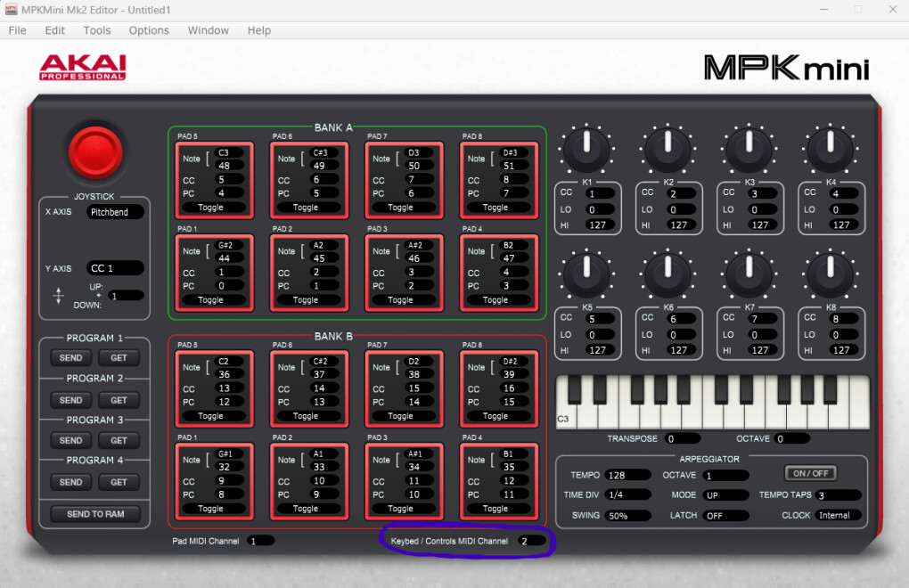Click the SEND TO RAM button

pyautogui.click(x=94, y=514)
